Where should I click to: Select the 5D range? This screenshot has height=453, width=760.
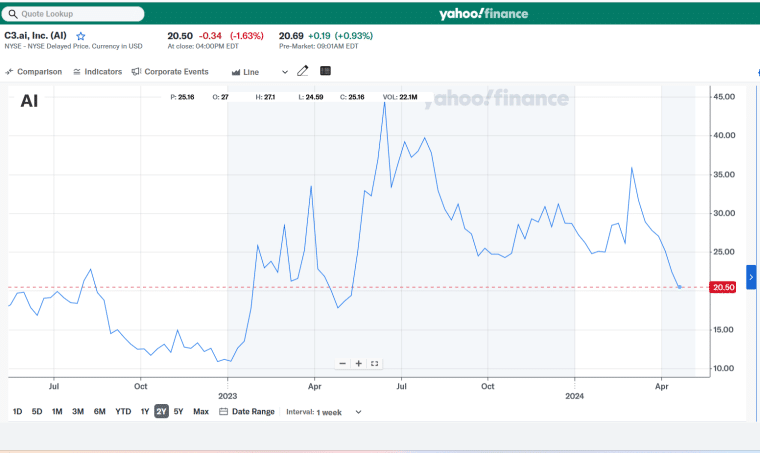[x=37, y=411]
